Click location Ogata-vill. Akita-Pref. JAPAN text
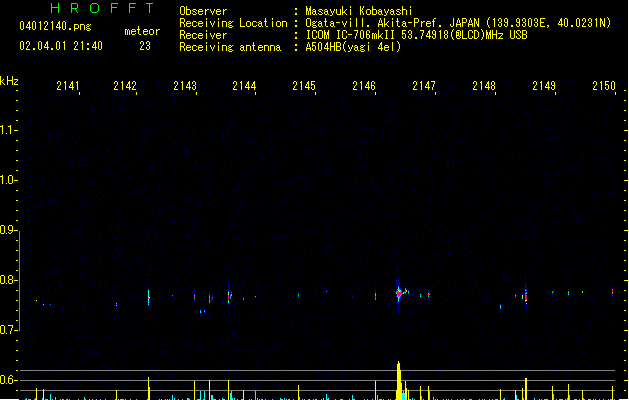This screenshot has height=400, width=629. 392,23
